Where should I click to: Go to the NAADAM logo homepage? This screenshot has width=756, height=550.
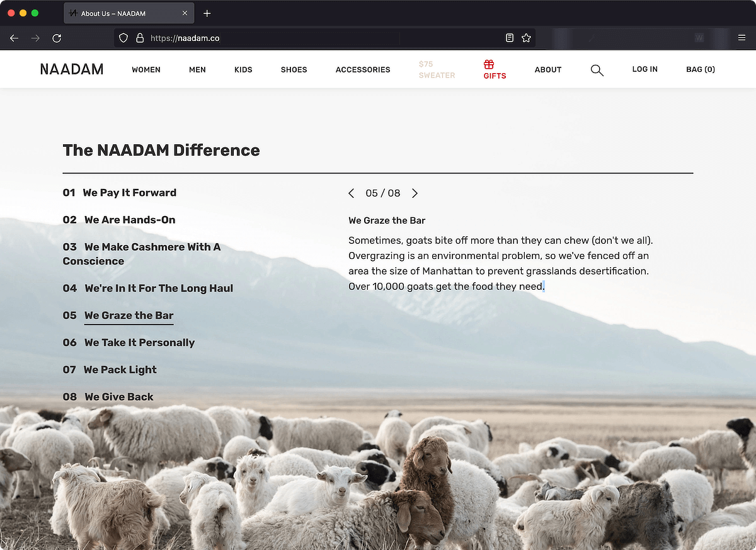point(72,69)
